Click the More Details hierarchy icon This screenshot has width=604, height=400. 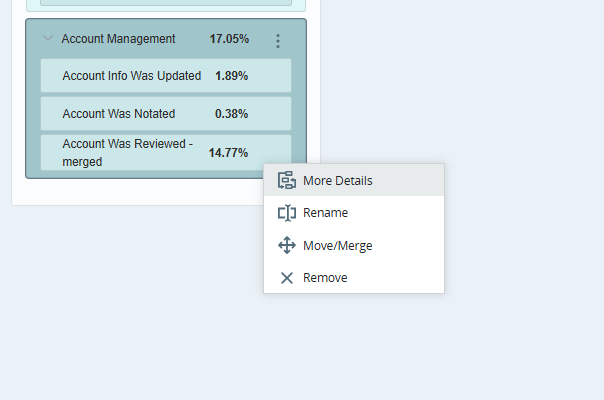point(287,181)
